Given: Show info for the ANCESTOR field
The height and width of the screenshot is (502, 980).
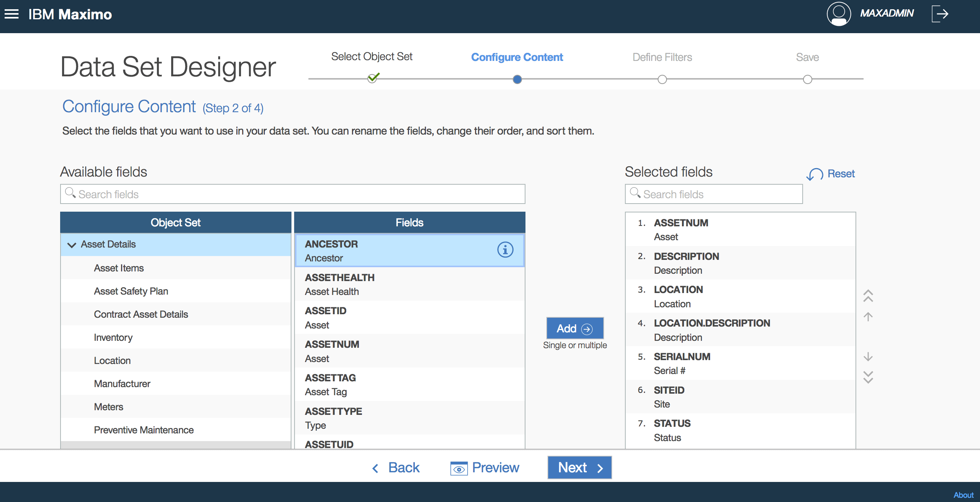Looking at the screenshot, I should 505,250.
